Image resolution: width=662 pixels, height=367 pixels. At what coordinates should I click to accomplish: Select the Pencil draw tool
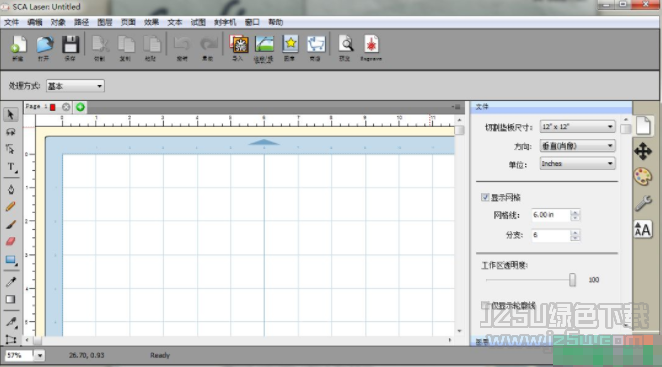pos(11,207)
